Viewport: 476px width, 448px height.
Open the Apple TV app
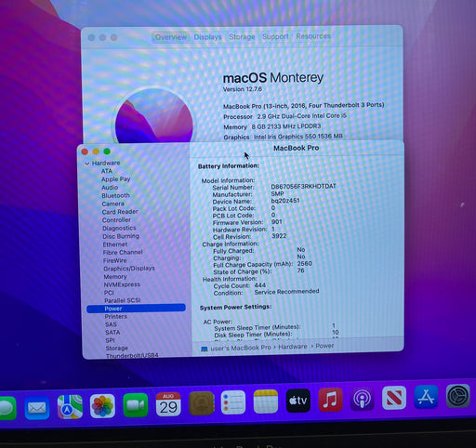pyautogui.click(x=298, y=401)
